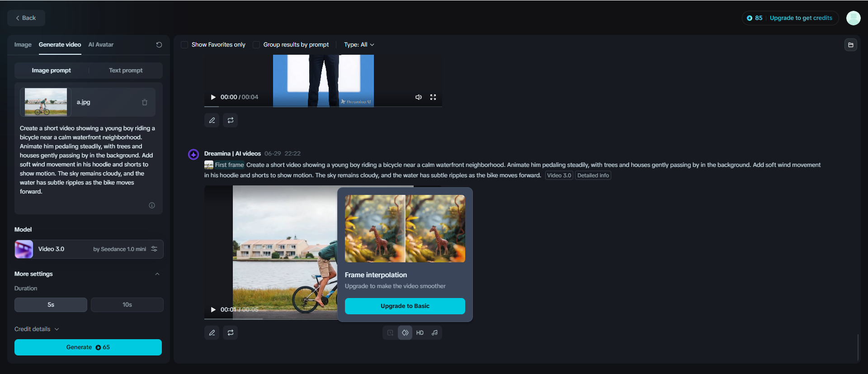The height and width of the screenshot is (374, 868).
Task: Click the bicycle video progress bar
Action: 271,319
